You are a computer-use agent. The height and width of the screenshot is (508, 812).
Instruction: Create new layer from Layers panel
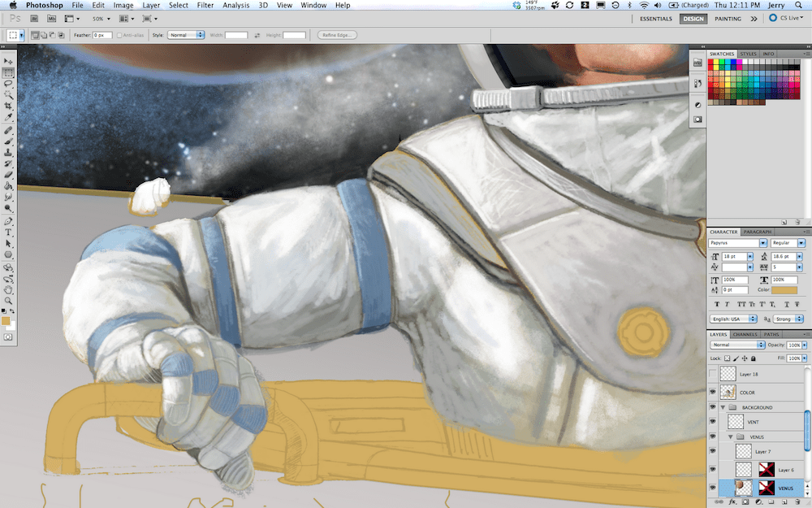coord(785,501)
